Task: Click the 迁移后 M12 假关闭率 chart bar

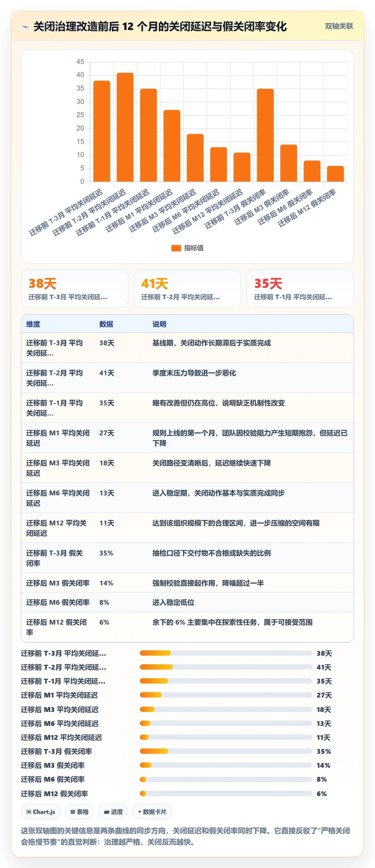Action: (335, 174)
